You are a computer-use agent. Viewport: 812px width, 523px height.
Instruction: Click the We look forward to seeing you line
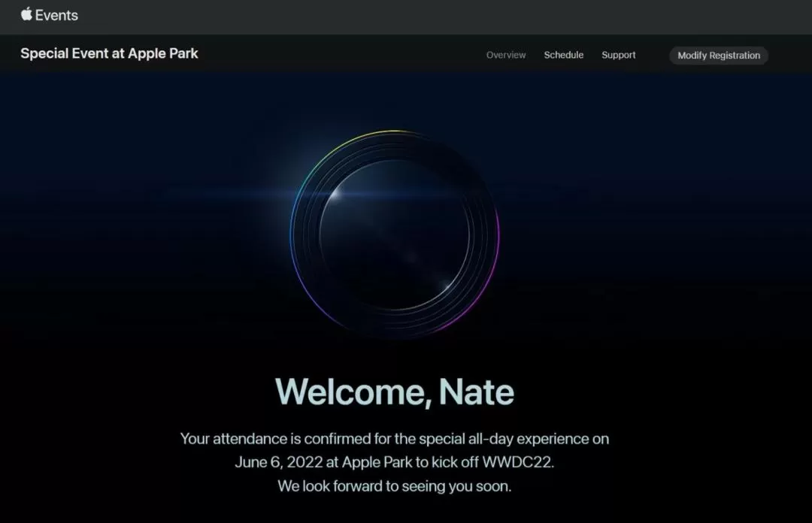[x=395, y=485]
